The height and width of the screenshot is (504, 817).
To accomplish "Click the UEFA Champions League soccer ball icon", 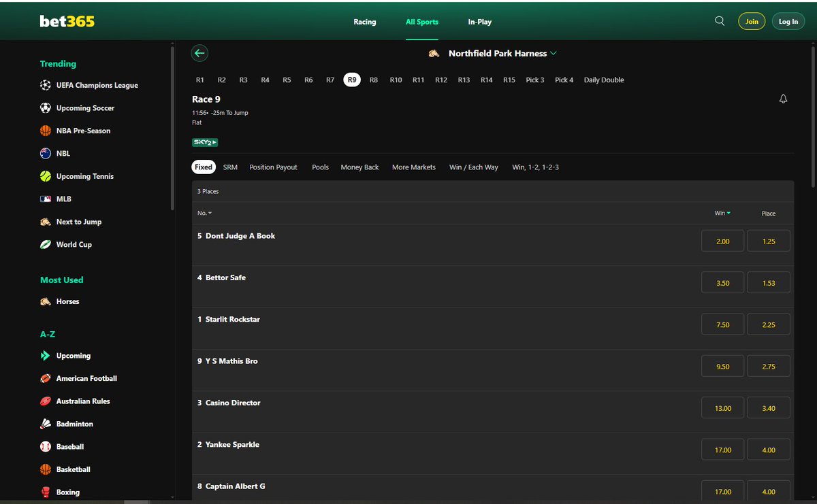I will click(46, 85).
